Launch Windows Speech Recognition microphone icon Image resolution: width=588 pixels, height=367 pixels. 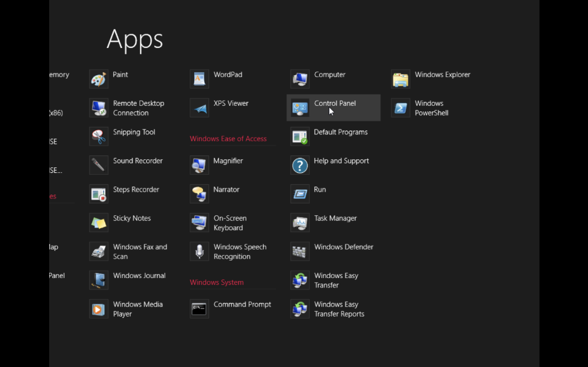point(199,251)
